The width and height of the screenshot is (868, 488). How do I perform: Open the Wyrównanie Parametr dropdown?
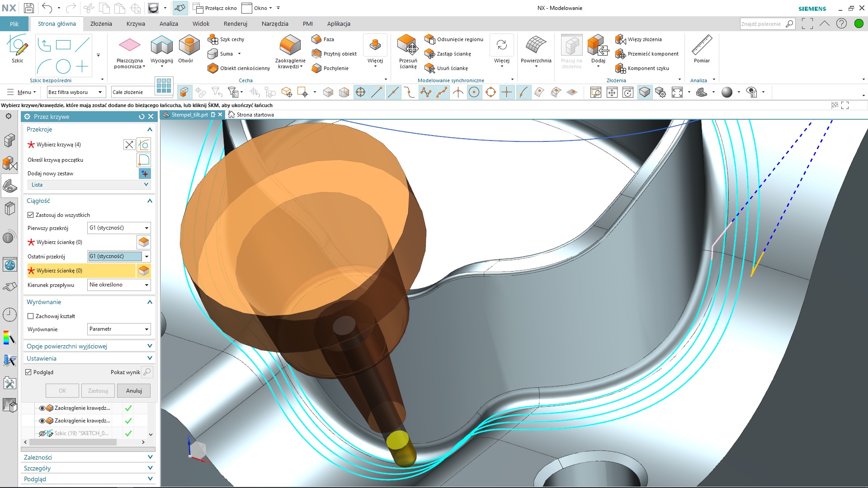119,329
